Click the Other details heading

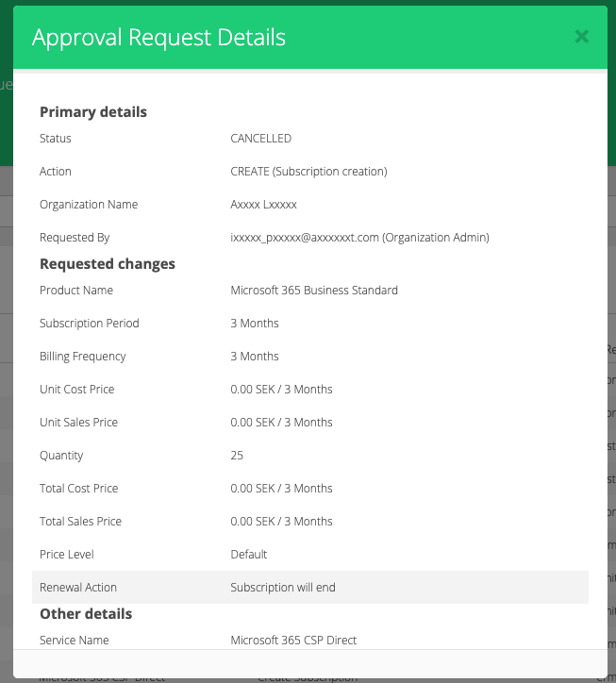click(86, 614)
